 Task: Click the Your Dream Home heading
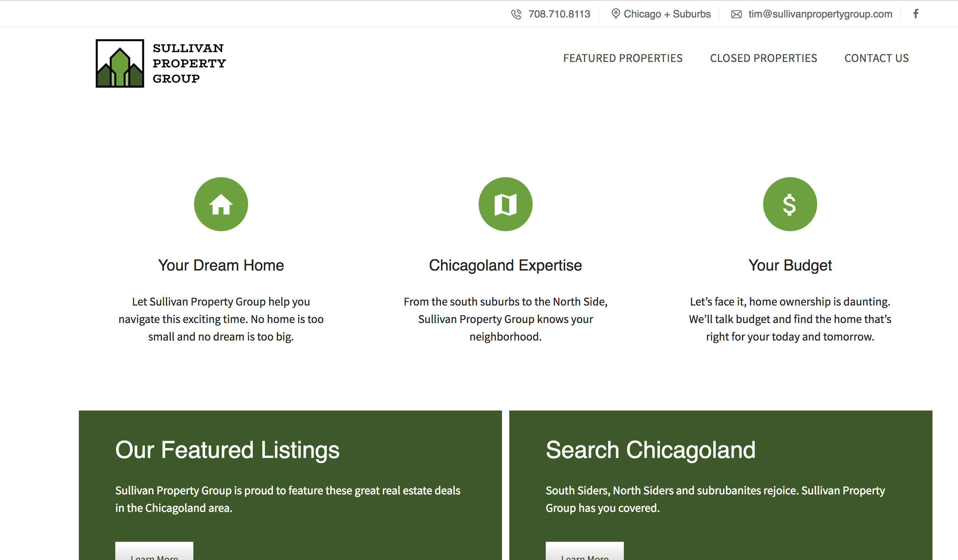coord(221,265)
